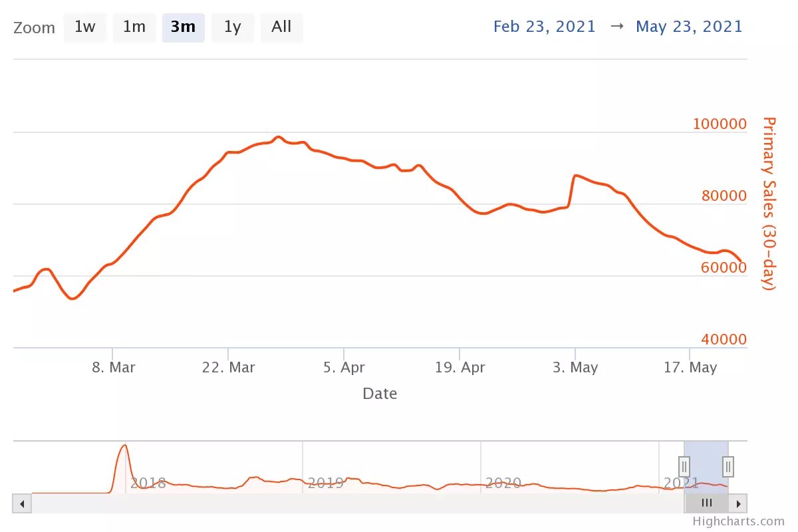Click the active 3m zoom preset
This screenshot has width=798, height=532.
[184, 27]
